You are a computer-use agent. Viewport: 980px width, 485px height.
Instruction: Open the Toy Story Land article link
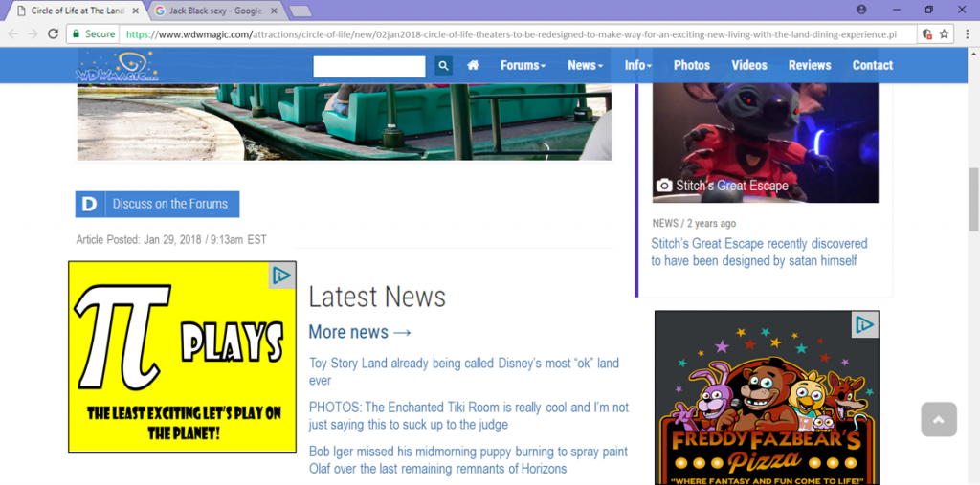[464, 371]
